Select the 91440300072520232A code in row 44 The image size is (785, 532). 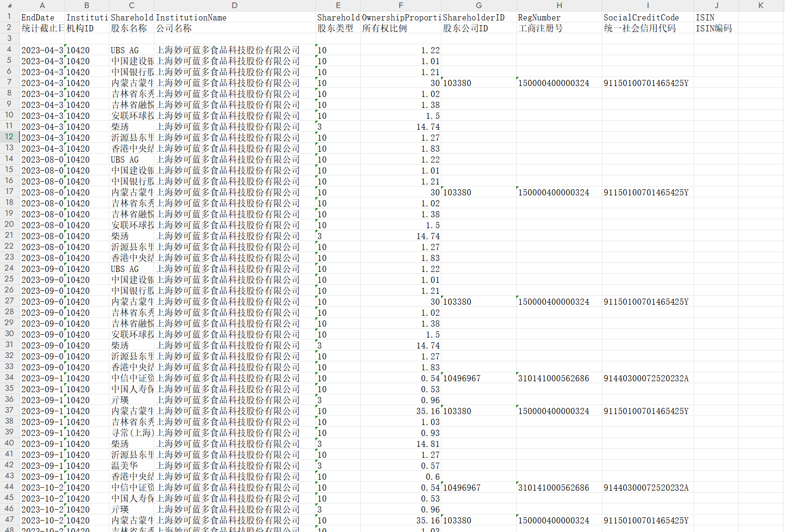[x=648, y=488]
